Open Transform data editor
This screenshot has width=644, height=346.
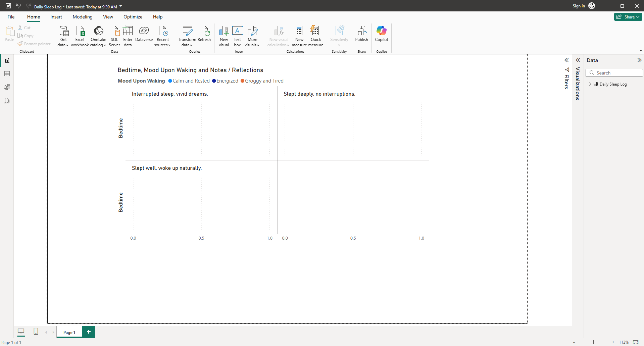click(x=187, y=31)
